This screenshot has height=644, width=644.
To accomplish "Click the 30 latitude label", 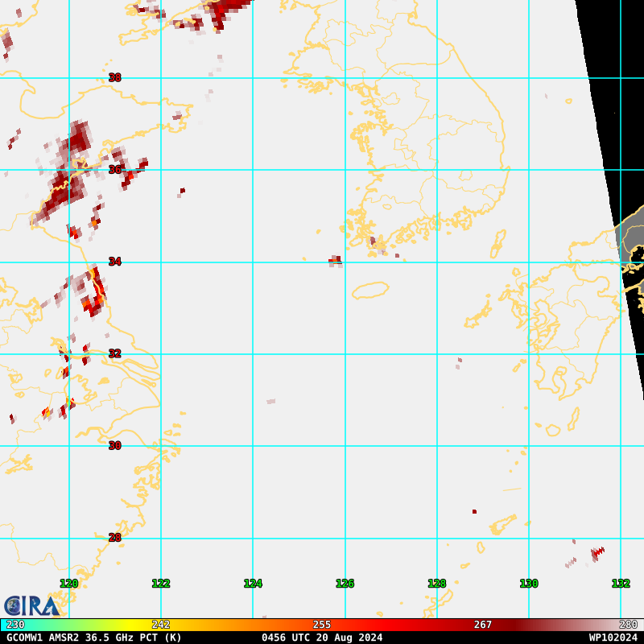I will click(x=114, y=446).
